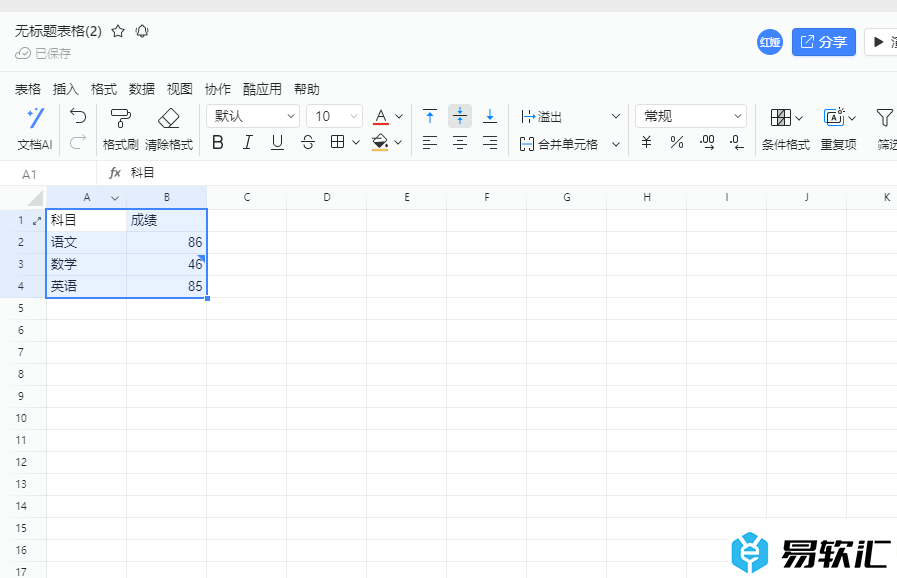Screen dimensions: 897x578
Task: Open the 数据 menu
Action: click(141, 89)
